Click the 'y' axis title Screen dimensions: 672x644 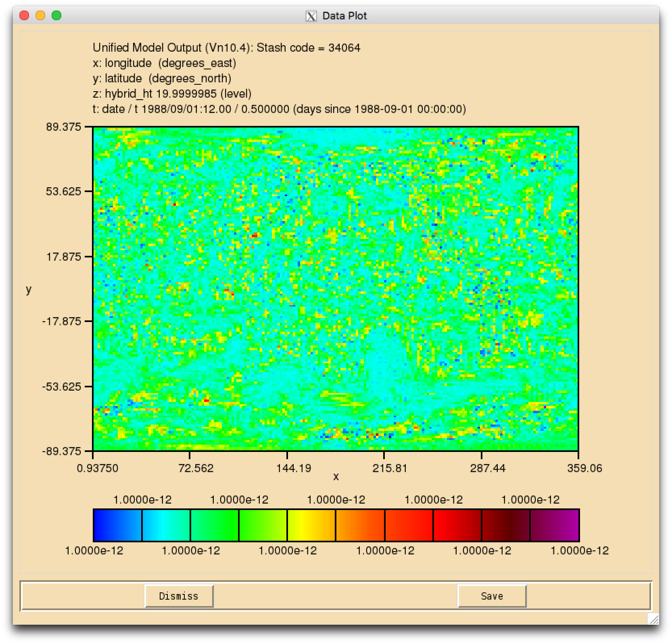tap(28, 290)
